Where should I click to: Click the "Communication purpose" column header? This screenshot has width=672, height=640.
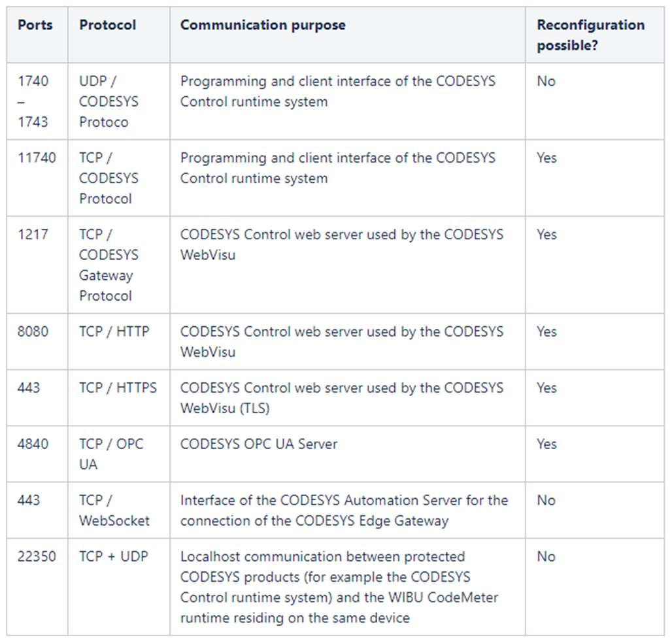pos(263,25)
